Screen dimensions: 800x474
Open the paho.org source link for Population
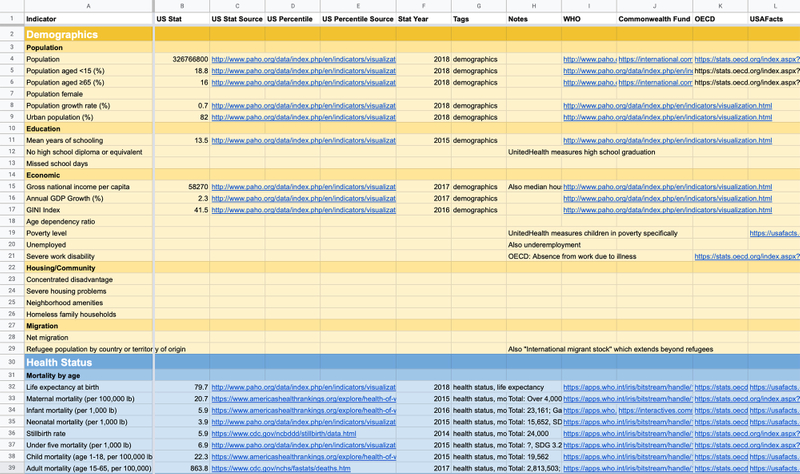click(304, 59)
